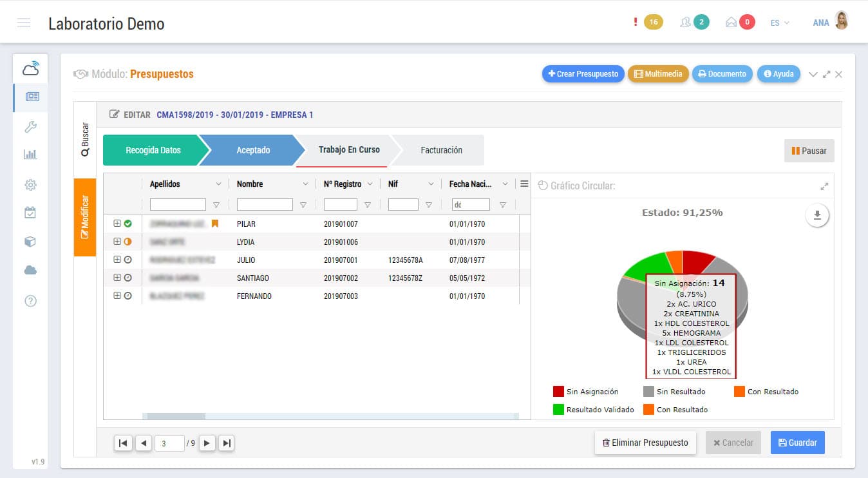The height and width of the screenshot is (478, 868).
Task: Go to the next record page
Action: tap(206, 443)
